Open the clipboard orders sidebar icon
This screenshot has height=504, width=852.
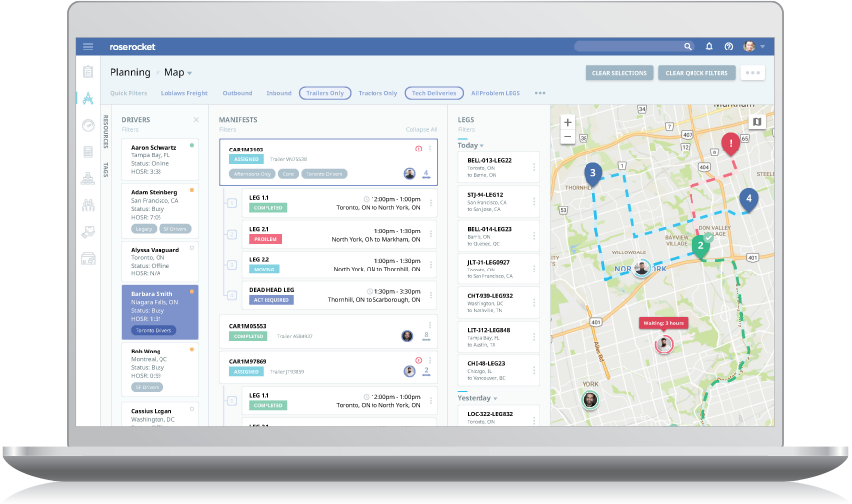tap(89, 71)
